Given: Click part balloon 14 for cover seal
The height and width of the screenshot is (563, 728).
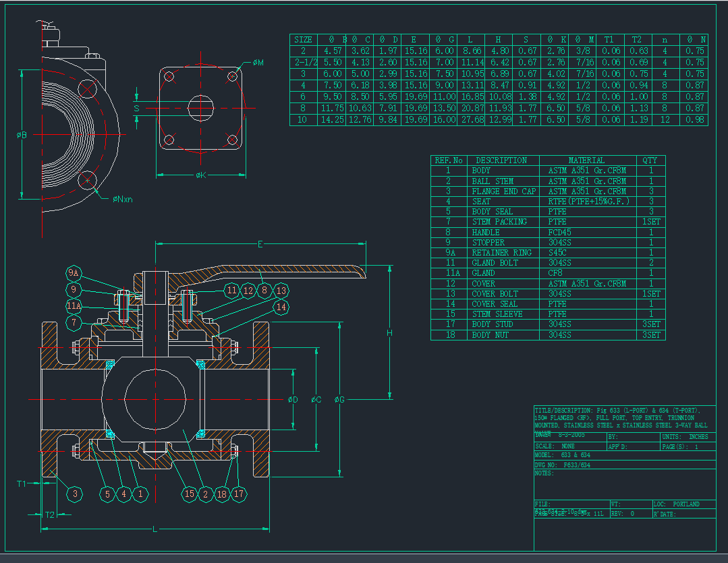Looking at the screenshot, I should pos(281,307).
